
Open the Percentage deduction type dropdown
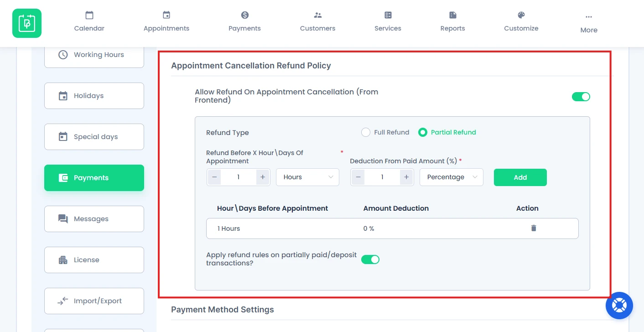[451, 177]
